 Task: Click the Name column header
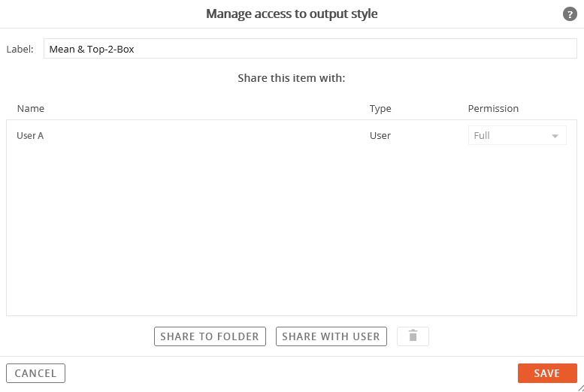[31, 108]
